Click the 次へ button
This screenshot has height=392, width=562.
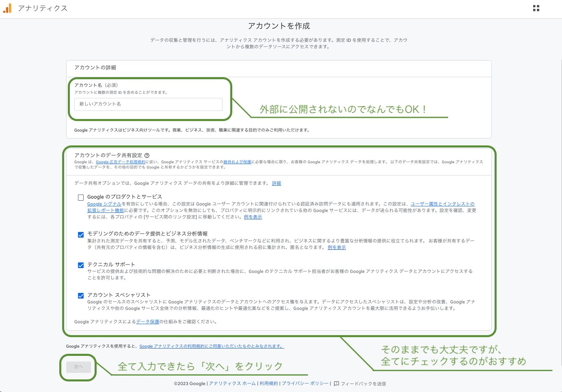[x=78, y=367]
